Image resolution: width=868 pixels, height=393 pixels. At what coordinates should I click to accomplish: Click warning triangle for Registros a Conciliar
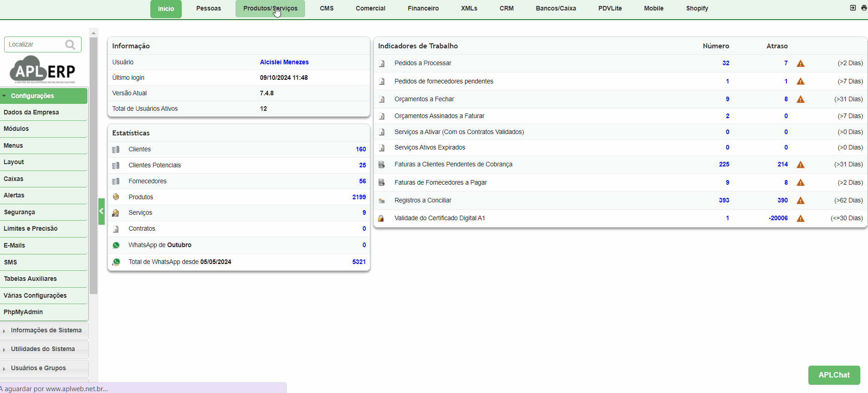click(801, 201)
